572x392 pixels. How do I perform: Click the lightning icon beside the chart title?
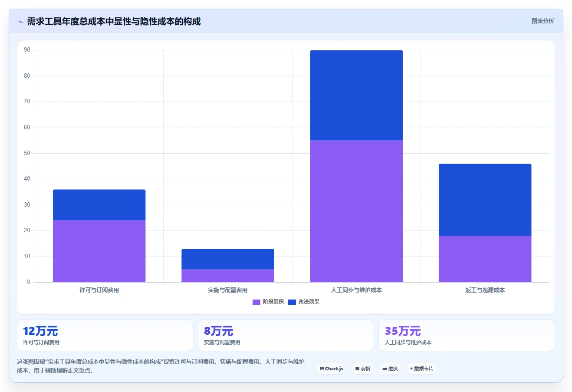pos(20,22)
